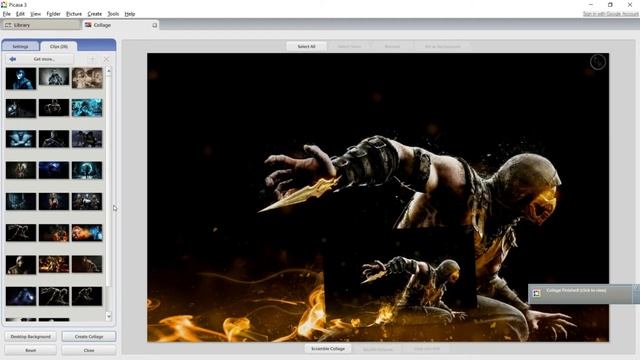The width and height of the screenshot is (640, 360).
Task: Select the bright cyan clip, second row right
Action: (x=87, y=108)
